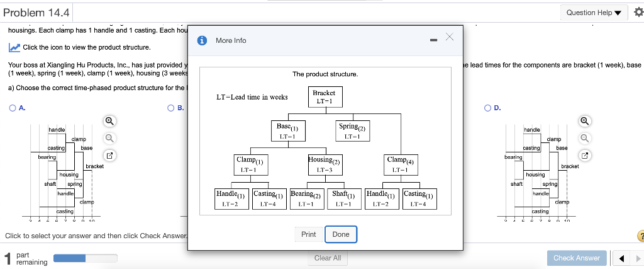Click the Print button
Screen dimensions: 644x269
[308, 234]
